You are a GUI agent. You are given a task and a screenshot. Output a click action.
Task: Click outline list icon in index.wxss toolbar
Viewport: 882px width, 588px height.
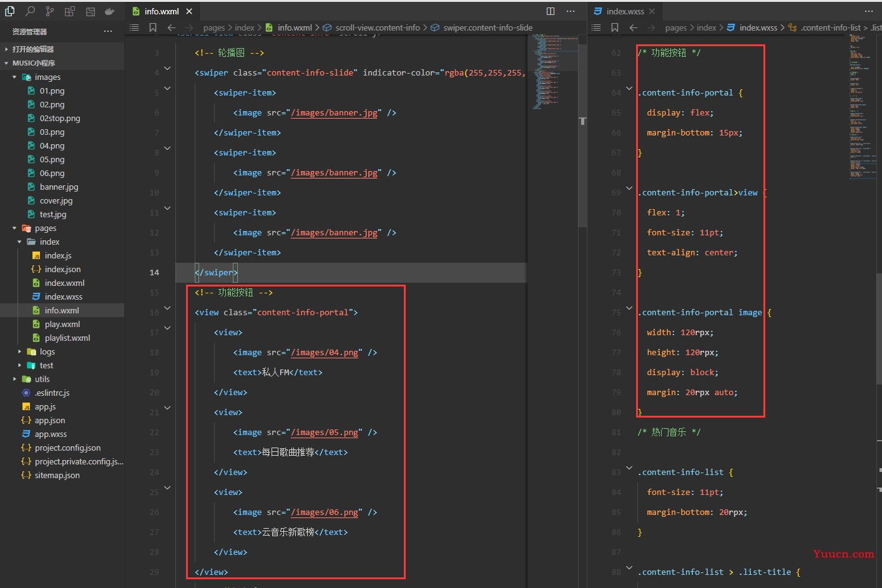(x=596, y=27)
